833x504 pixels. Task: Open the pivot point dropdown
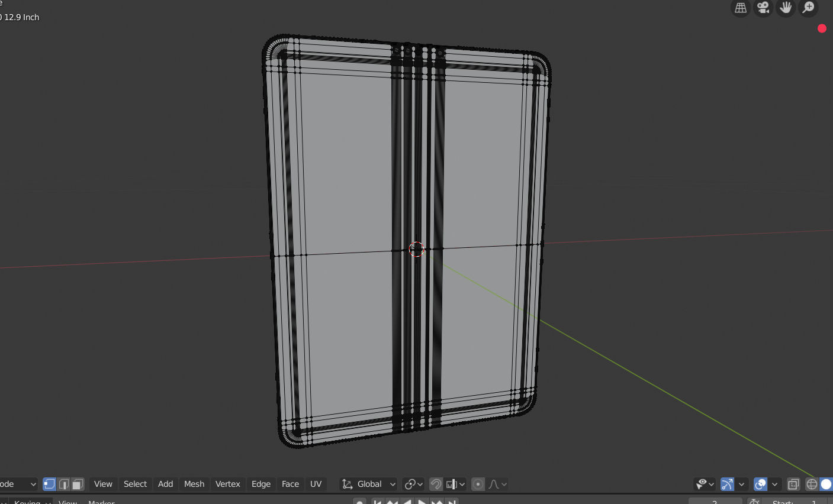click(413, 484)
